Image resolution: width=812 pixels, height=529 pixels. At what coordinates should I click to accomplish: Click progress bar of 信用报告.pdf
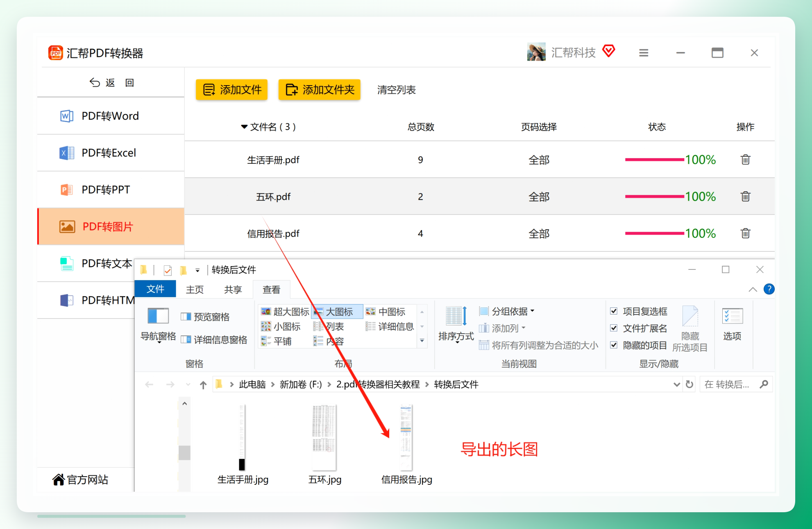tap(655, 233)
